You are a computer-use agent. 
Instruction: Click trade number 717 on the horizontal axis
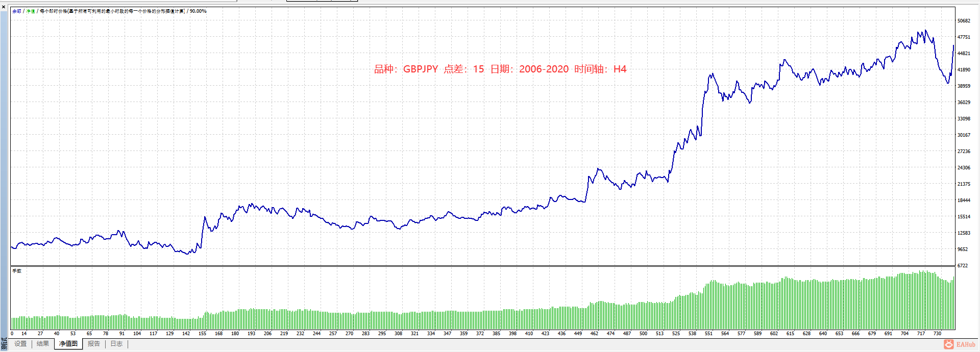tap(921, 334)
